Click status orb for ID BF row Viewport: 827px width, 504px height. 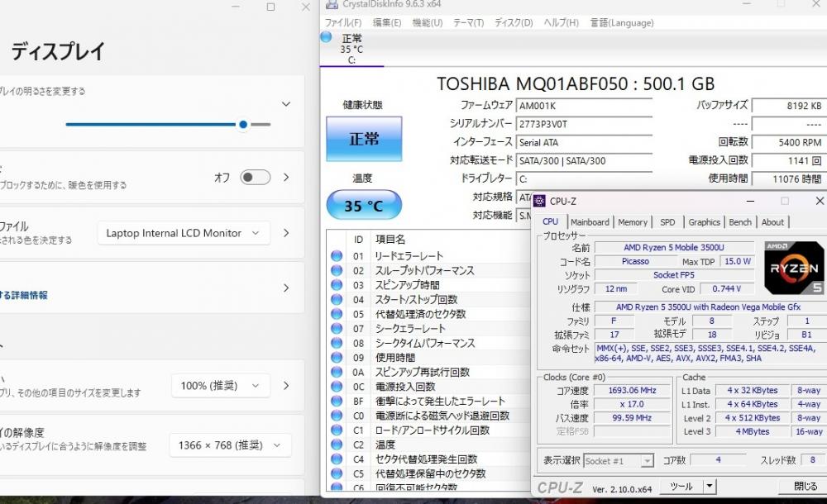click(x=337, y=401)
